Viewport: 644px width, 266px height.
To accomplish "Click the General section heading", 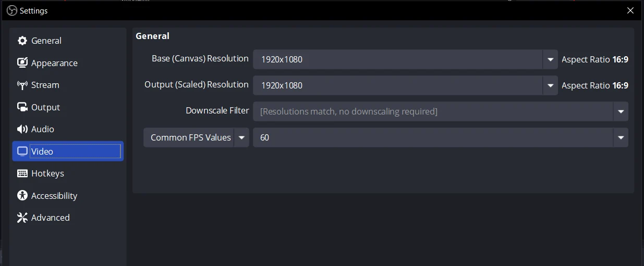I will (152, 36).
